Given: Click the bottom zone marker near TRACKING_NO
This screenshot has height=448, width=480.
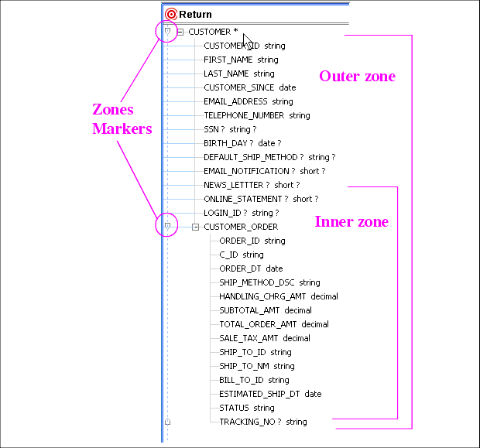Looking at the screenshot, I should 167,422.
